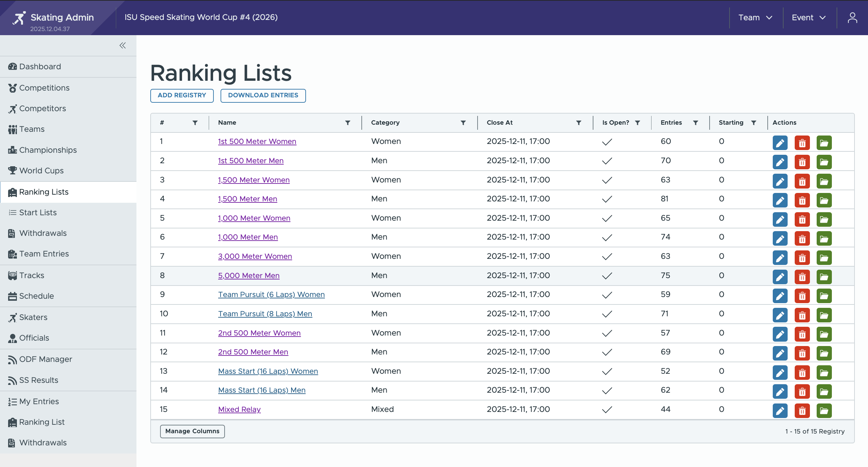Viewport: 868px width, 467px height.
Task: Click the ADD REGISTRY button
Action: click(182, 96)
